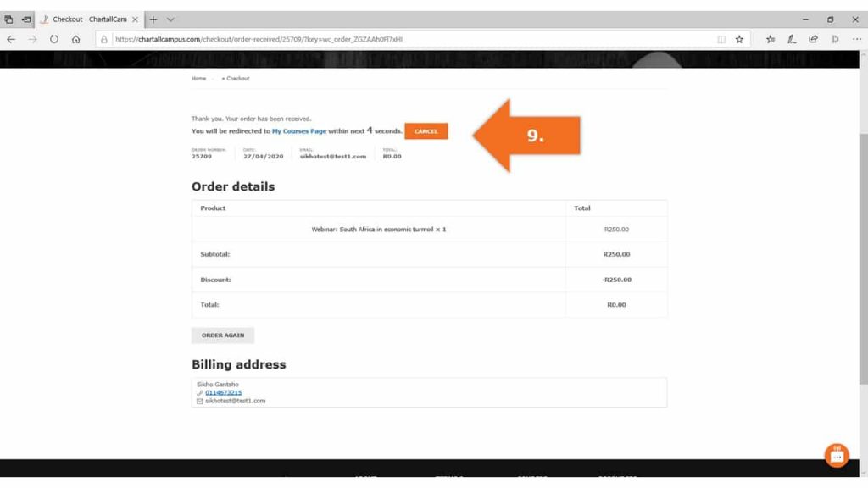Go to the browser home page
Screen dimensions: 868x488
(x=76, y=39)
